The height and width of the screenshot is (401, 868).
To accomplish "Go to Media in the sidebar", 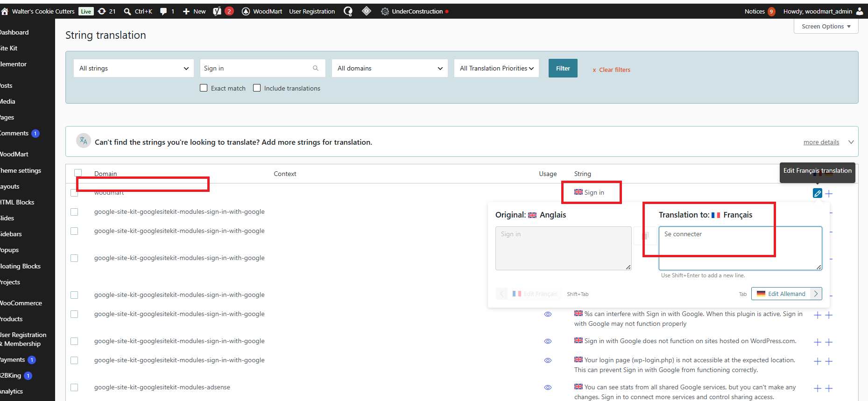I will 8,101.
